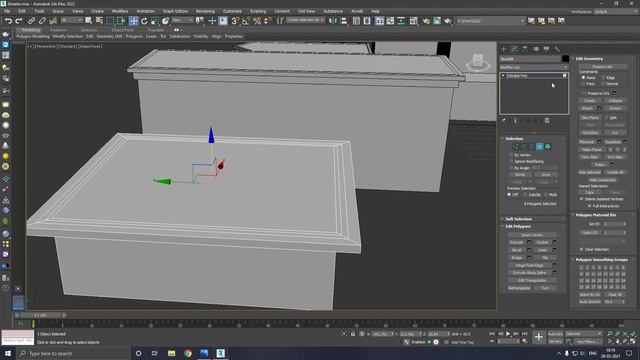
Task: Choose the Rectangular Selection Region tool
Action: coord(110,21)
